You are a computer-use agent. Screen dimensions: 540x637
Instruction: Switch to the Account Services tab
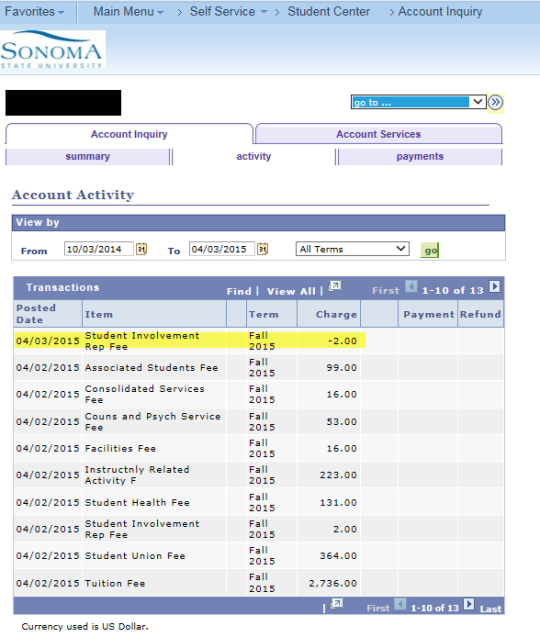[378, 134]
